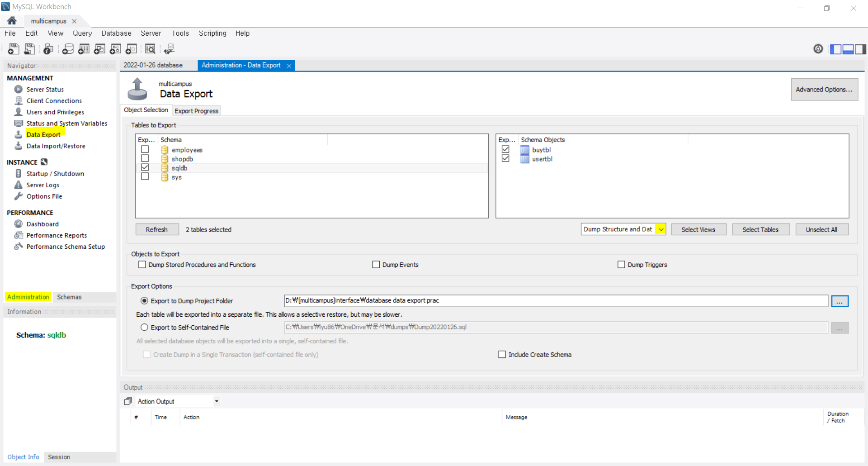Enable Dump Events checkbox
This screenshot has width=868, height=466.
376,264
